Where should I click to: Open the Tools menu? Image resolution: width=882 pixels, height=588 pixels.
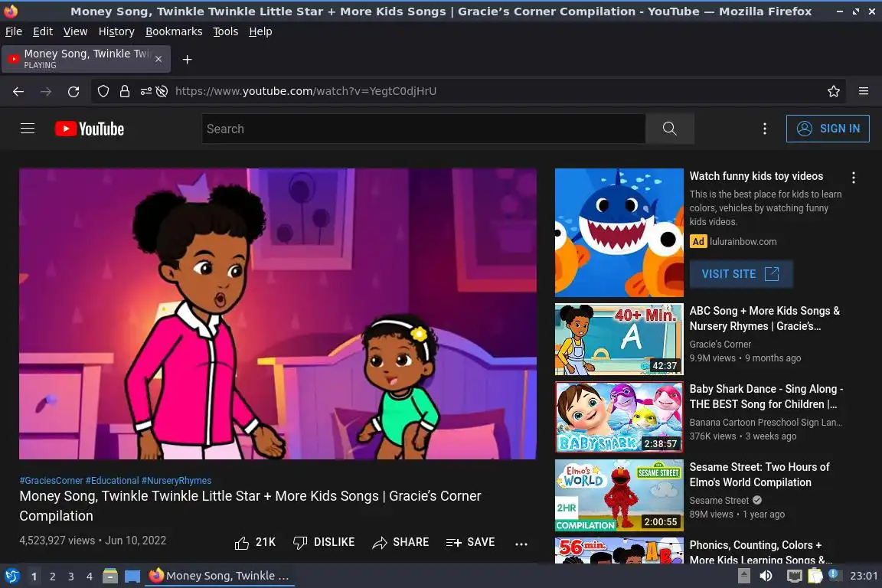pos(226,31)
